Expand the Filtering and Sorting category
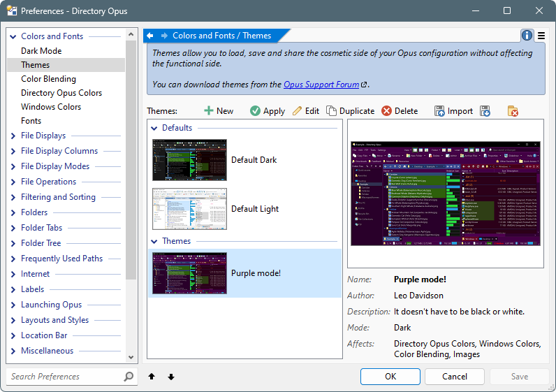556x392 pixels. coord(13,197)
